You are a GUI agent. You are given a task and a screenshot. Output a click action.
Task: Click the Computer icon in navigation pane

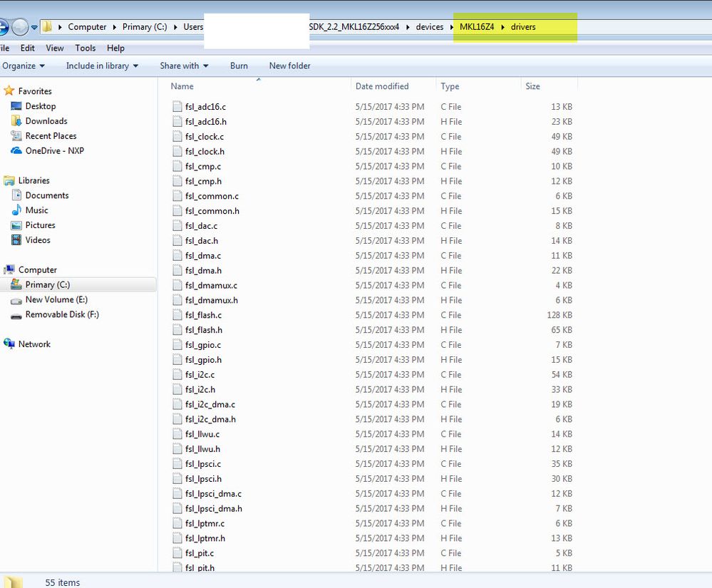[9, 269]
